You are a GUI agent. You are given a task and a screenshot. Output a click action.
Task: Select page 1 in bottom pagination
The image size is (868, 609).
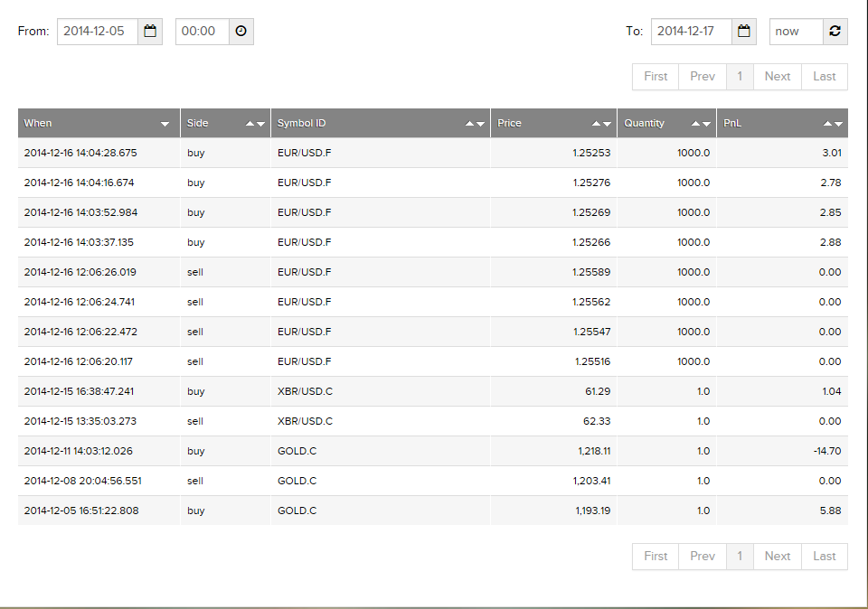(740, 557)
